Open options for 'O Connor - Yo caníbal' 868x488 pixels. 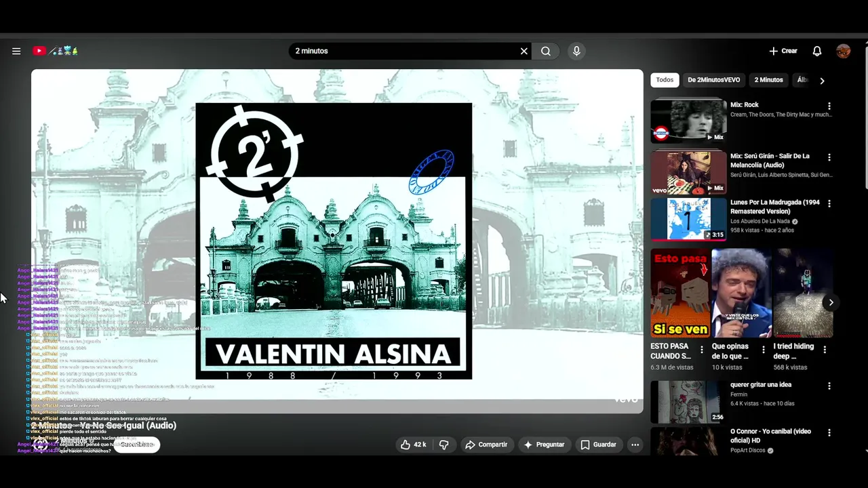pyautogui.click(x=829, y=432)
